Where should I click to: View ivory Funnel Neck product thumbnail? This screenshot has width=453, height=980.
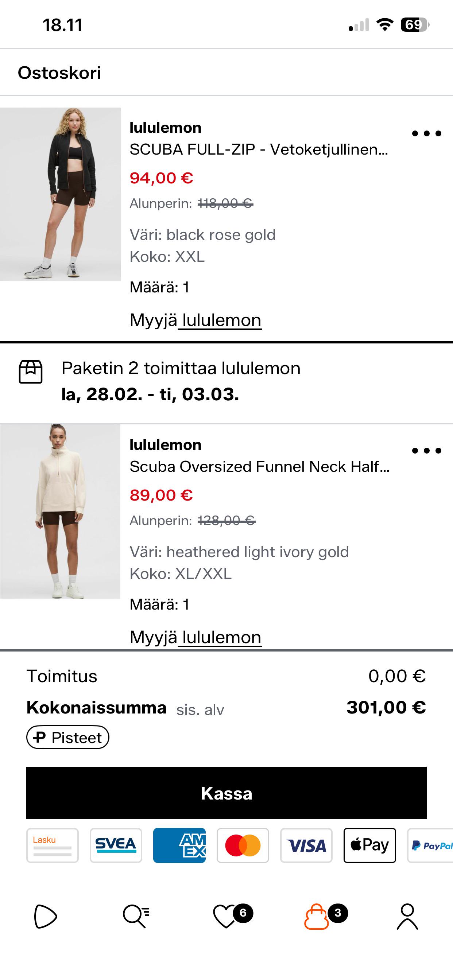click(x=60, y=511)
